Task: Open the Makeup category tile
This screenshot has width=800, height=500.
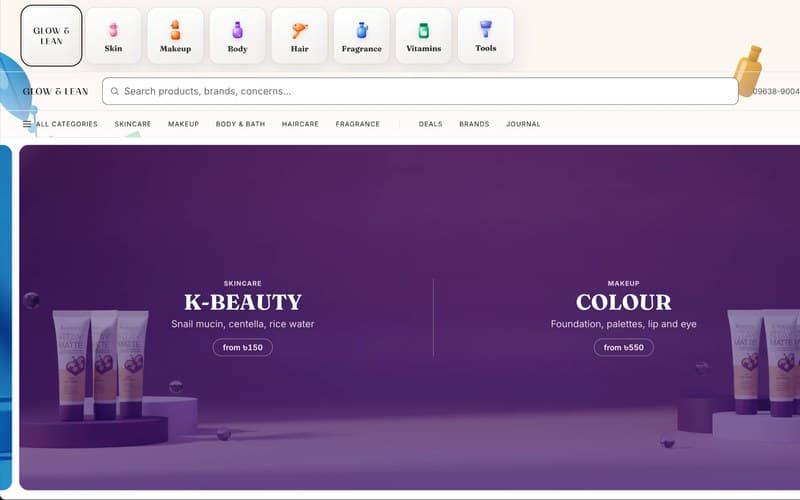Action: click(175, 36)
